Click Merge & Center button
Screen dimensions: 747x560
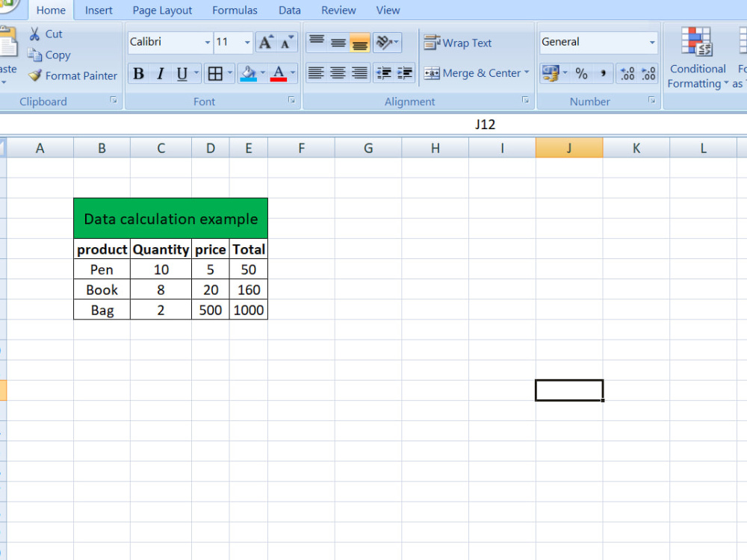click(x=472, y=73)
